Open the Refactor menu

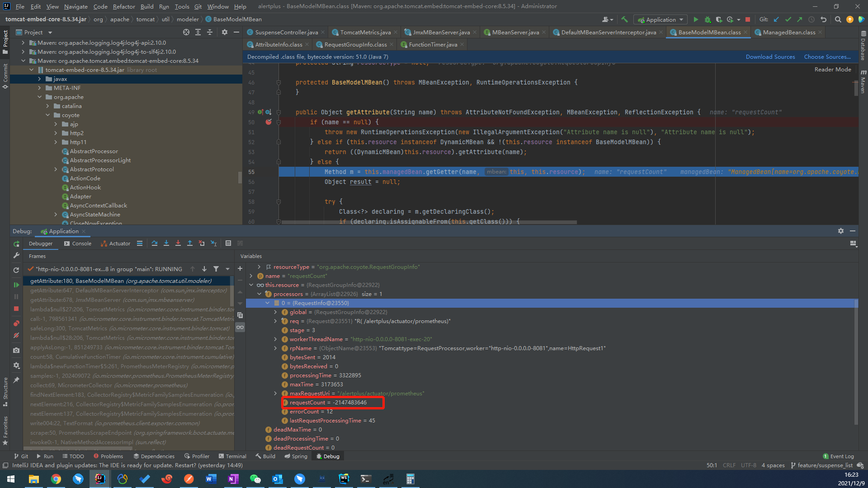[x=123, y=6]
